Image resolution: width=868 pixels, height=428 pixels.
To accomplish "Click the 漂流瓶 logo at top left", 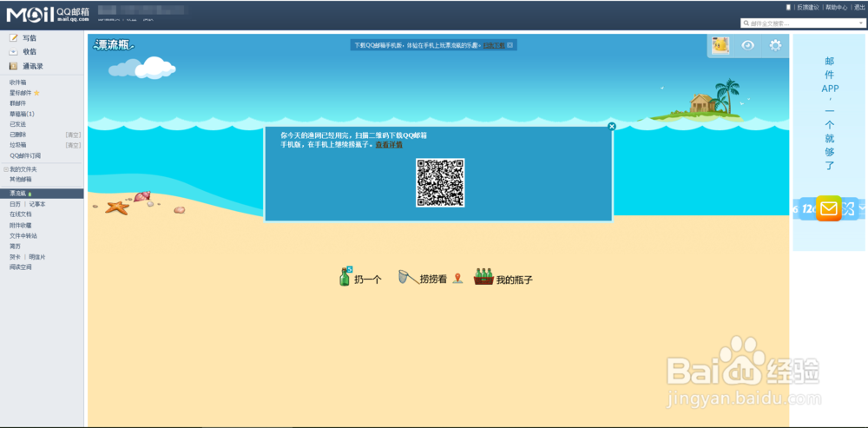I will (x=114, y=45).
